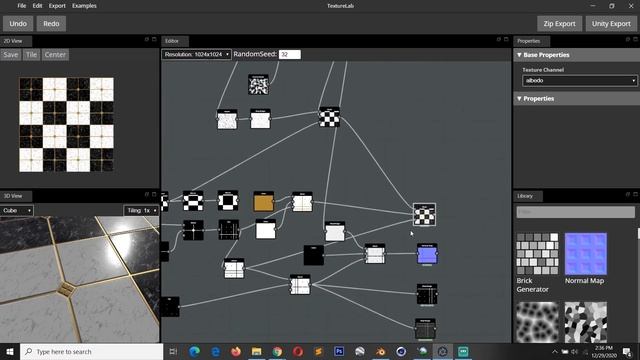Click the Zip Export button
Image resolution: width=640 pixels, height=360 pixels.
click(x=559, y=24)
